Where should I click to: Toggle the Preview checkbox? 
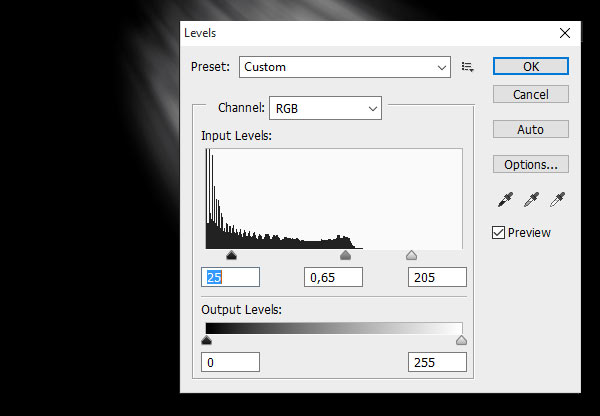tap(498, 232)
